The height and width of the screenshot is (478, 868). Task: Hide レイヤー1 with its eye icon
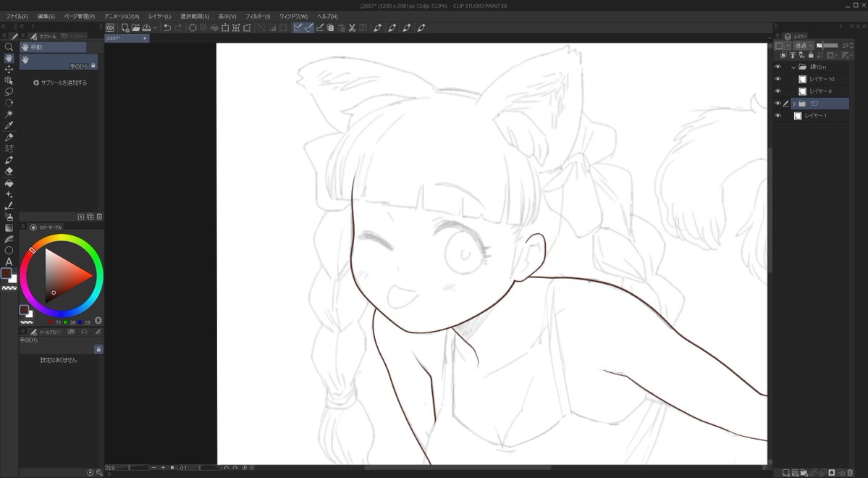click(778, 116)
